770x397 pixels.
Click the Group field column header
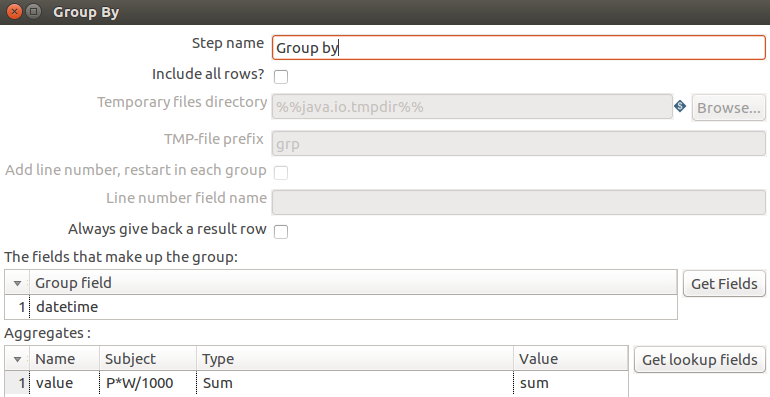(354, 283)
